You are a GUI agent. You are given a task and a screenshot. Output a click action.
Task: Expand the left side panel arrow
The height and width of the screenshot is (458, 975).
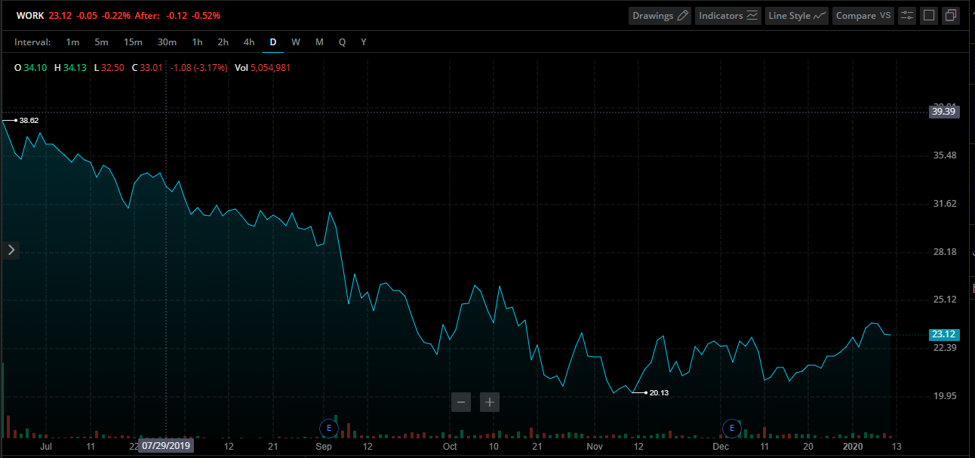(x=11, y=250)
